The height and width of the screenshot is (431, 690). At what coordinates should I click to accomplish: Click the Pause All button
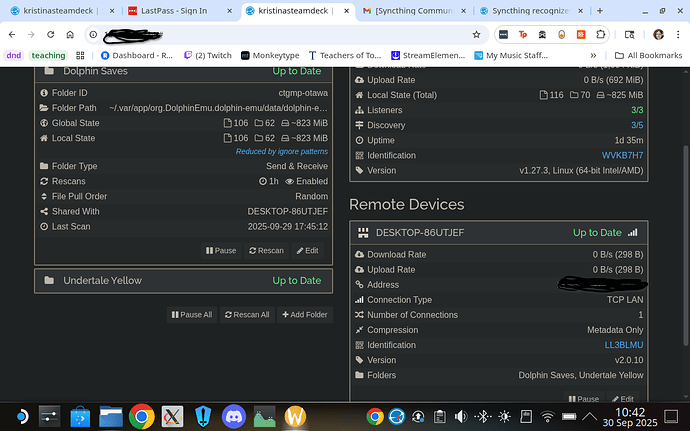click(192, 315)
